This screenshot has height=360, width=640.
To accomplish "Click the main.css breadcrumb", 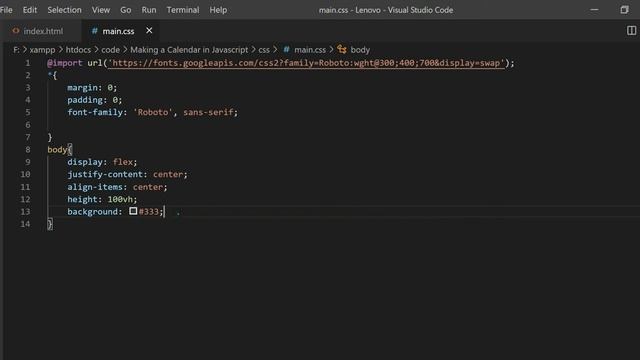I will tap(310, 50).
